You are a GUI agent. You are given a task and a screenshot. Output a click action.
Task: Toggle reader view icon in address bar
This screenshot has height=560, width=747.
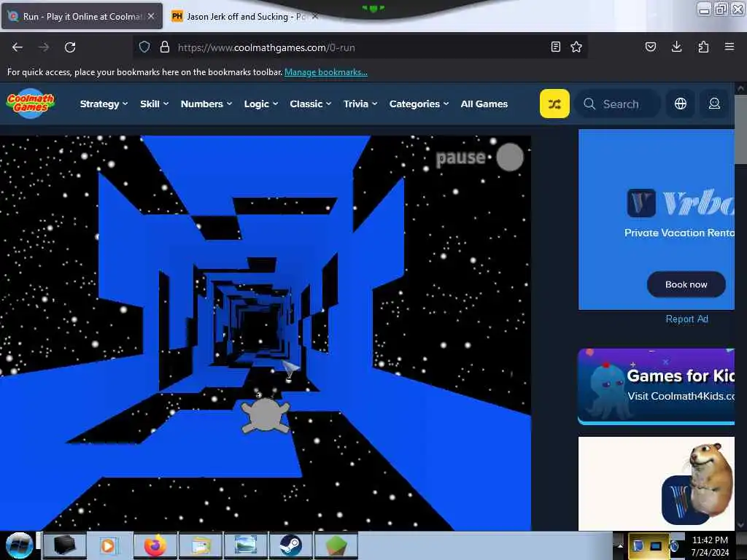(555, 47)
